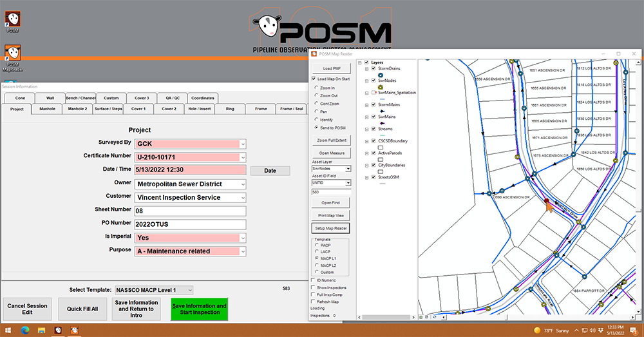Viewport: 644px width, 337px height.
Task: Open the QA / QC tab
Action: coord(173,98)
